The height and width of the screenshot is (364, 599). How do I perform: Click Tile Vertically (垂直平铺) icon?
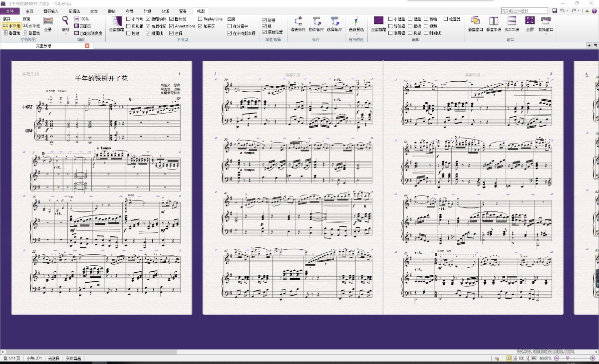pos(494,23)
